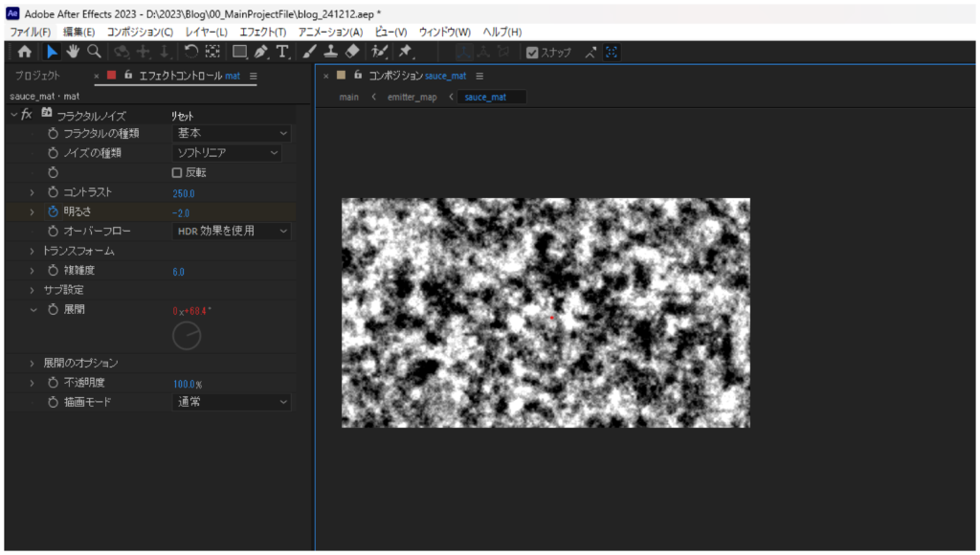Open the オーバーフロー dropdown

pos(232,231)
